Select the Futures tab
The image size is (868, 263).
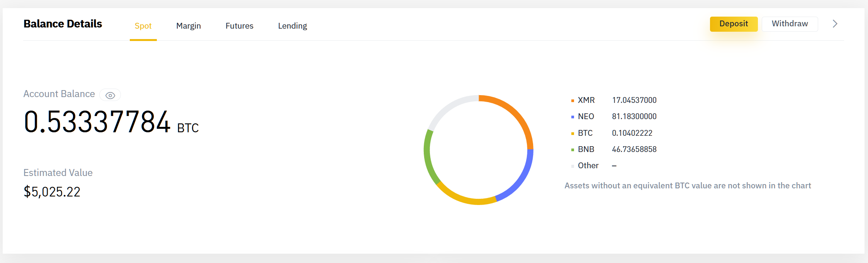[x=240, y=26]
